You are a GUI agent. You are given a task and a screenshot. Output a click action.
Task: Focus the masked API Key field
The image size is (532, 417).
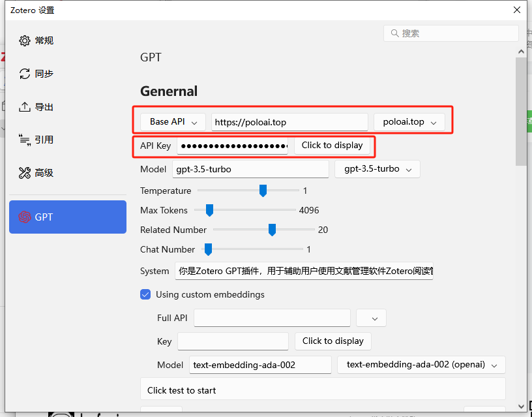pyautogui.click(x=232, y=146)
